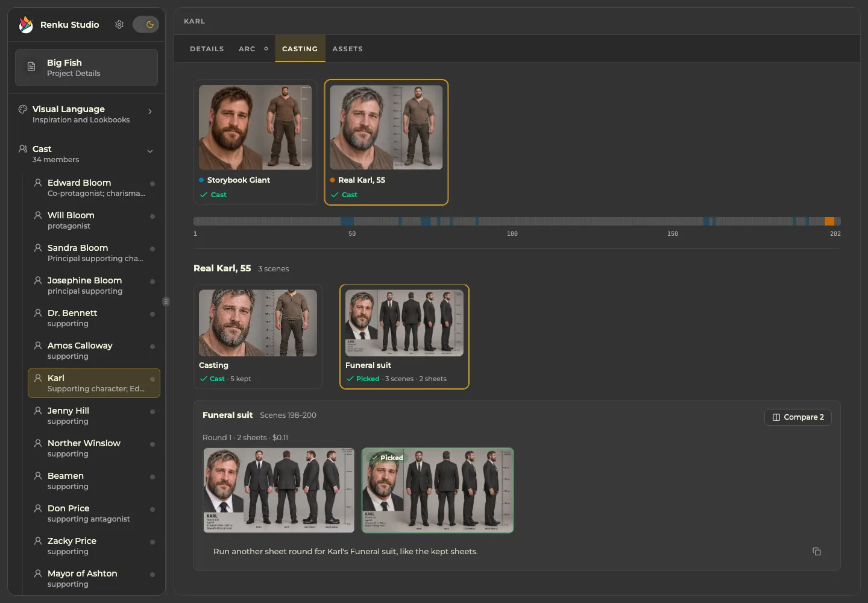The image size is (868, 603).
Task: Switch to the Casting tab
Action: (x=300, y=49)
